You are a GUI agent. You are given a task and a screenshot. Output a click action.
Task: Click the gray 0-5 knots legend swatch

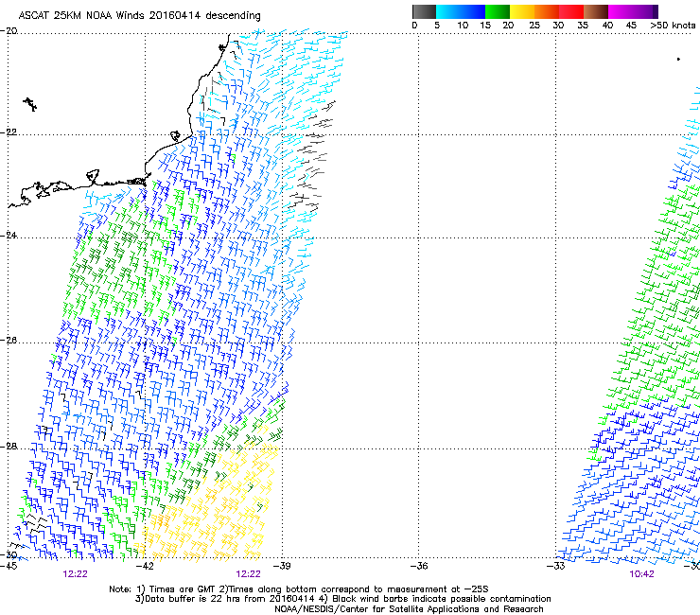[424, 11]
